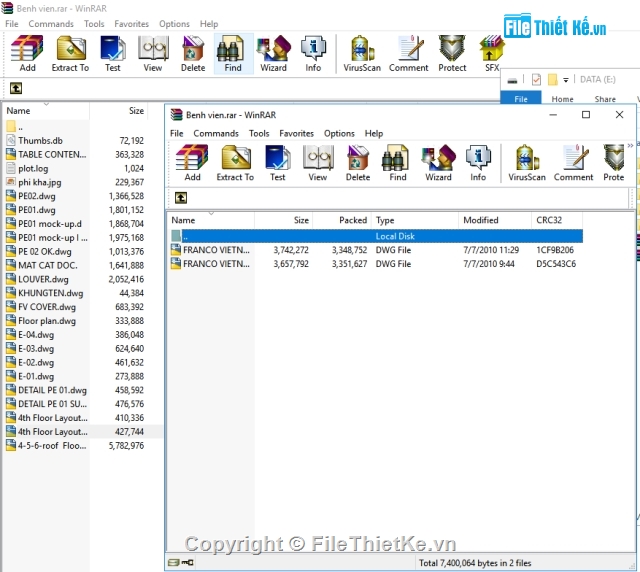Screen dimensions: 640x572
Task: Click Comment in front WinRAR window toolbar
Action: (573, 163)
